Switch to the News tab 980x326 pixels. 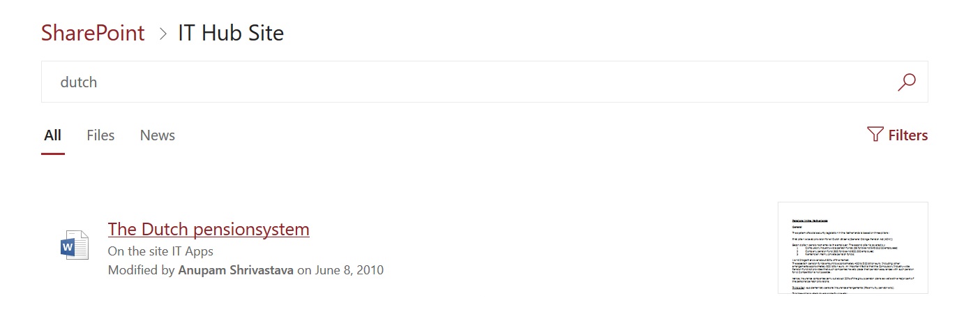[158, 135]
